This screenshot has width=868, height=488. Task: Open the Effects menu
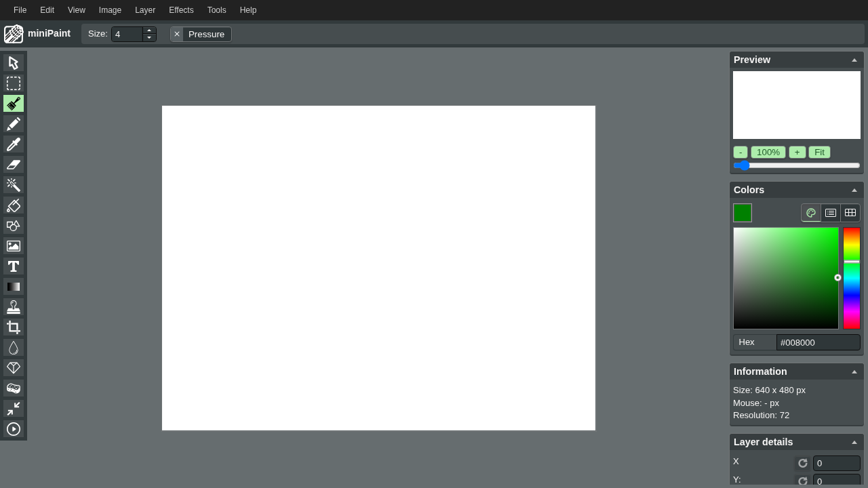click(x=181, y=10)
